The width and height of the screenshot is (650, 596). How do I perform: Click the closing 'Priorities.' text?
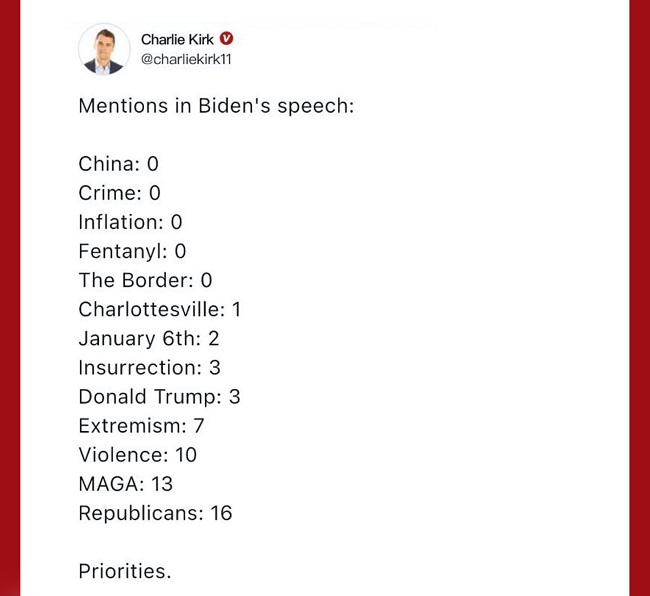tap(125, 571)
